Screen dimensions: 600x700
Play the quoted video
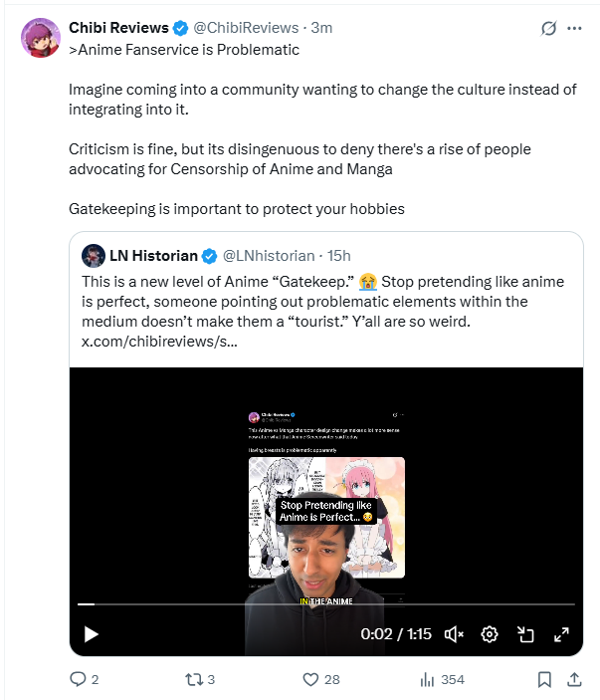(91, 634)
